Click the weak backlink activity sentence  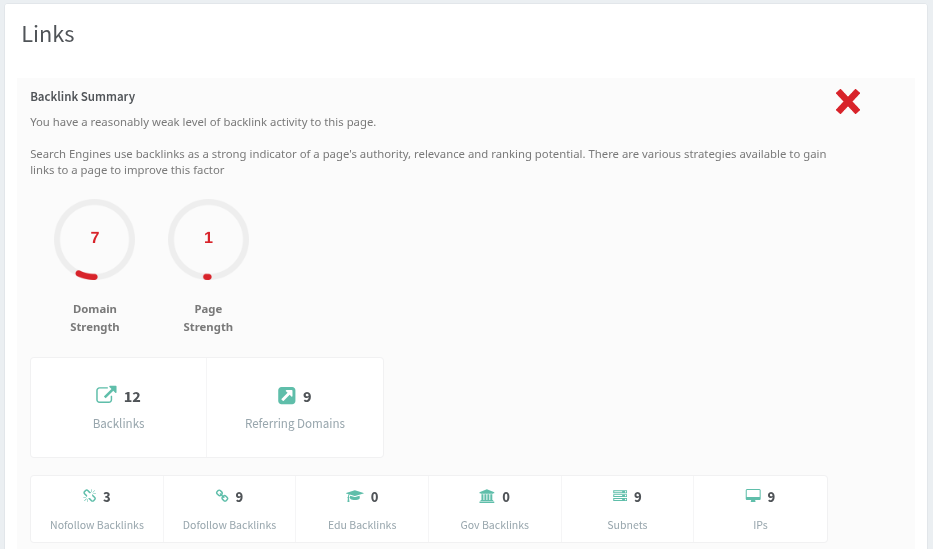(203, 122)
